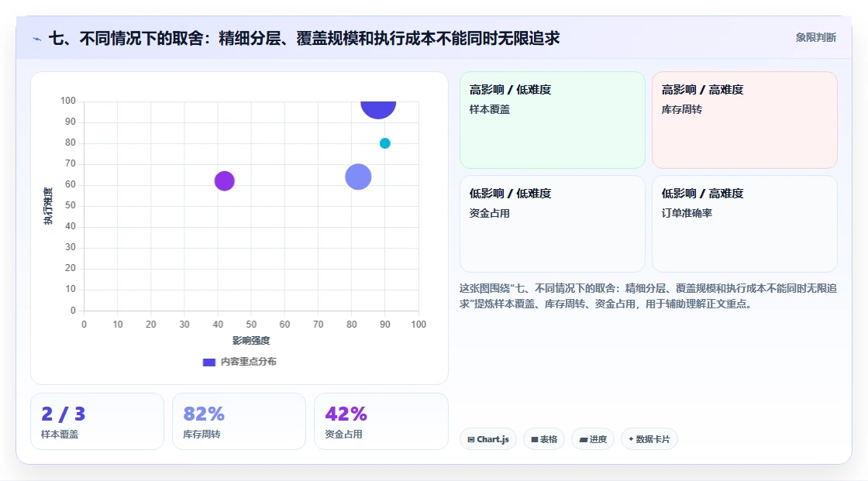Click the section title starting with 七、不同情况下的取舍
868x481 pixels.
pos(305,38)
